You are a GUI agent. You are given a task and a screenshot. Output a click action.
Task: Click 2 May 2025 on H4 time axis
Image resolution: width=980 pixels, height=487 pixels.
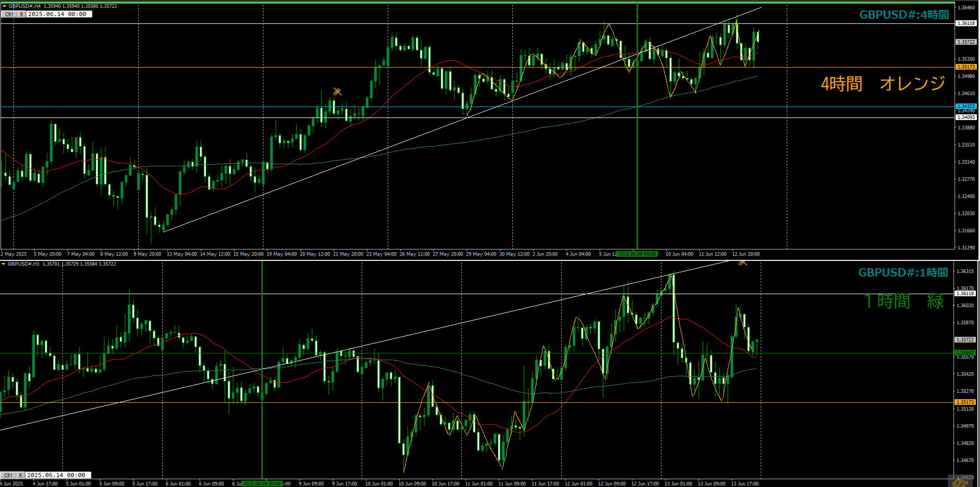(x=14, y=254)
